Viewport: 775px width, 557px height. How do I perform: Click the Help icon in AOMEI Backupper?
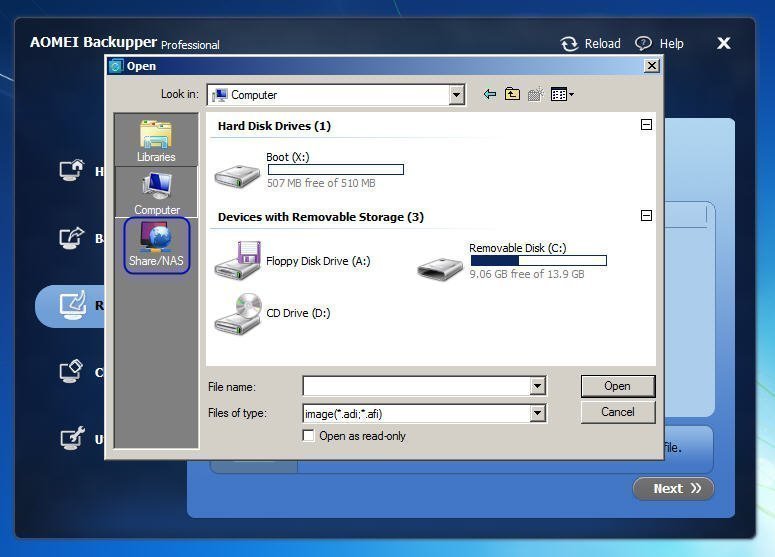click(x=643, y=43)
